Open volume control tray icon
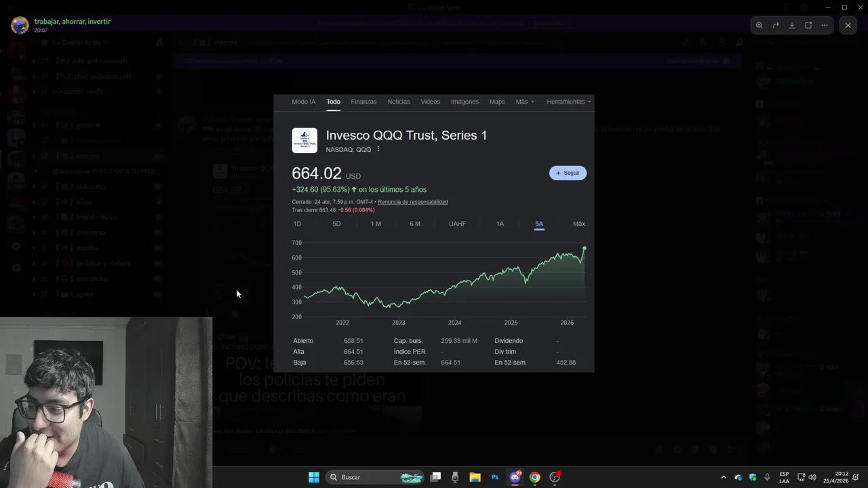This screenshot has height=488, width=868. (x=812, y=477)
